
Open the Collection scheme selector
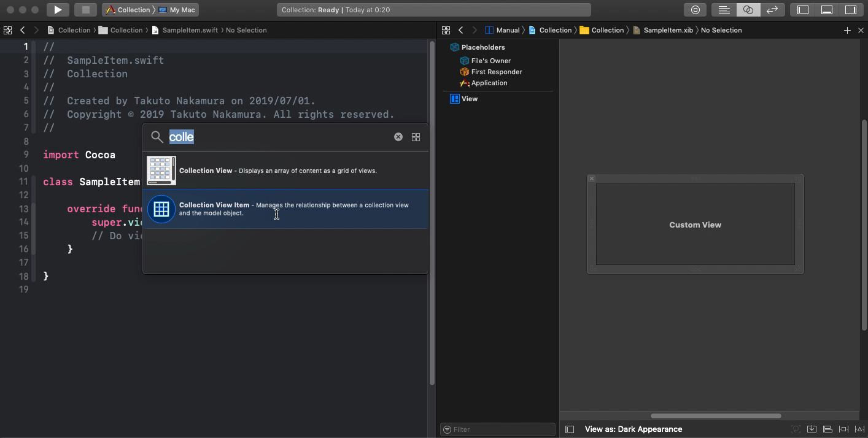coord(128,10)
